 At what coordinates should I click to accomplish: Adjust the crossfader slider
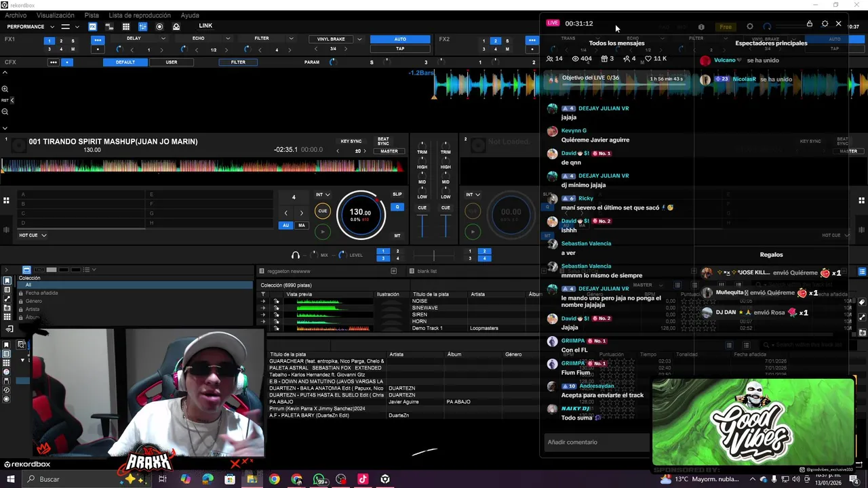click(434, 256)
